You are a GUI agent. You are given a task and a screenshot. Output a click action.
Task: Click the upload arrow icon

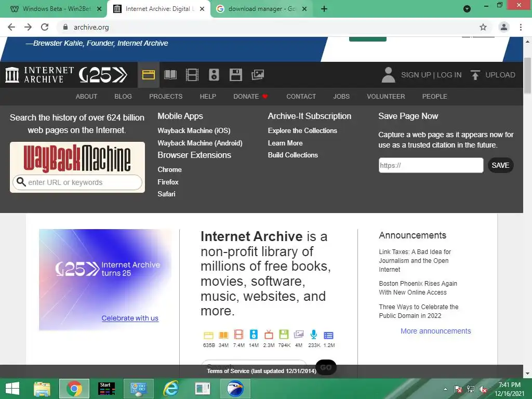click(475, 75)
